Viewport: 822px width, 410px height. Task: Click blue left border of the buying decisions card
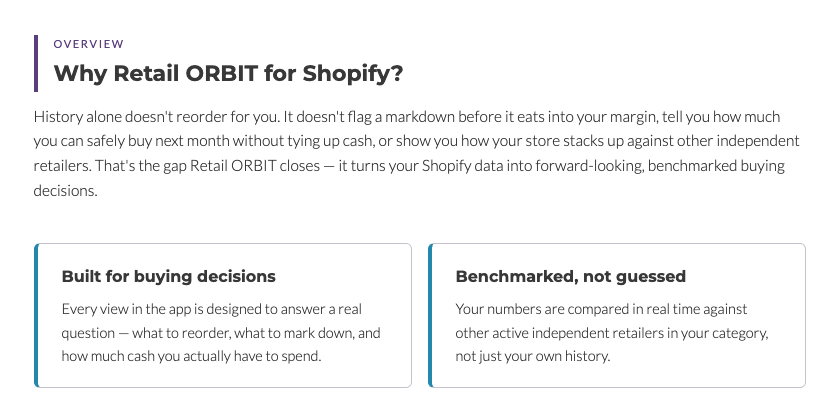tap(36, 315)
